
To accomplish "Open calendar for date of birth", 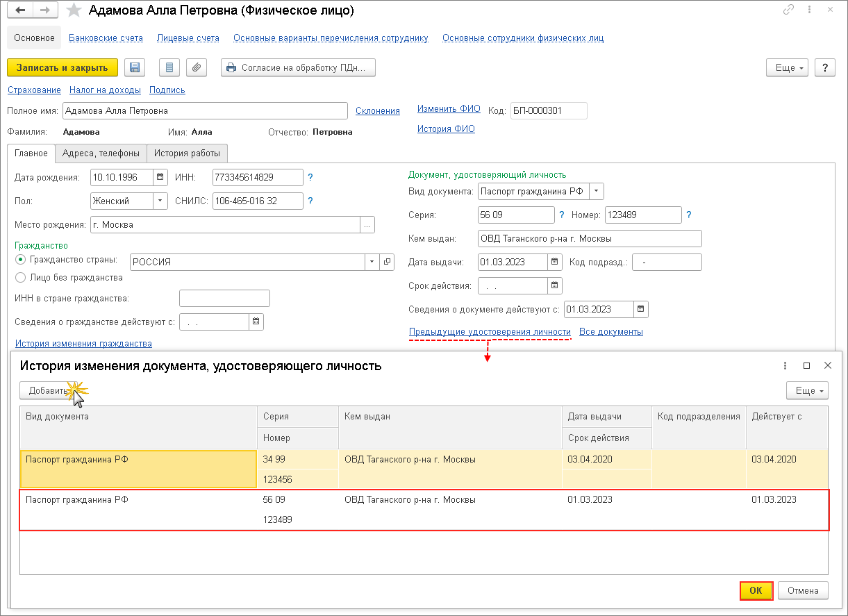I will 160,177.
